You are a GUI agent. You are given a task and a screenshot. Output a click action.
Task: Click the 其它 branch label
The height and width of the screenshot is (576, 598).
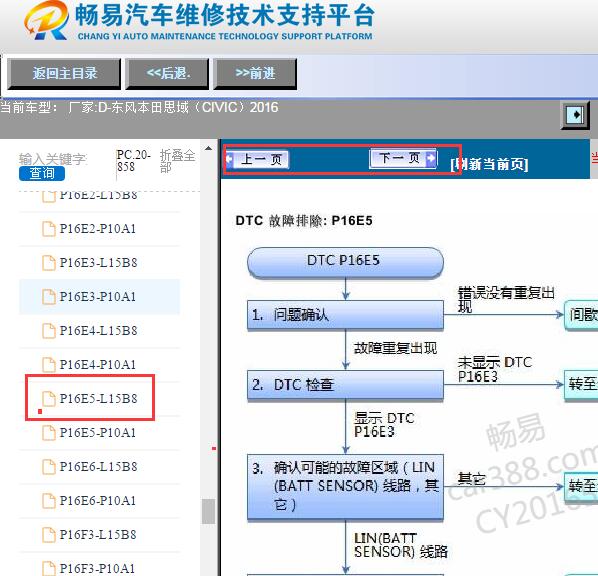coord(471,478)
